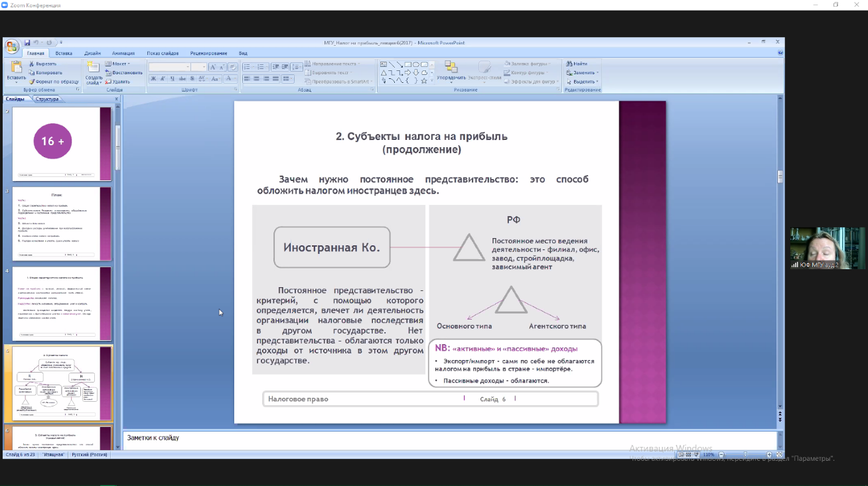Image resolution: width=868 pixels, height=486 pixels.
Task: Click the 110% zoom level button
Action: coord(709,455)
